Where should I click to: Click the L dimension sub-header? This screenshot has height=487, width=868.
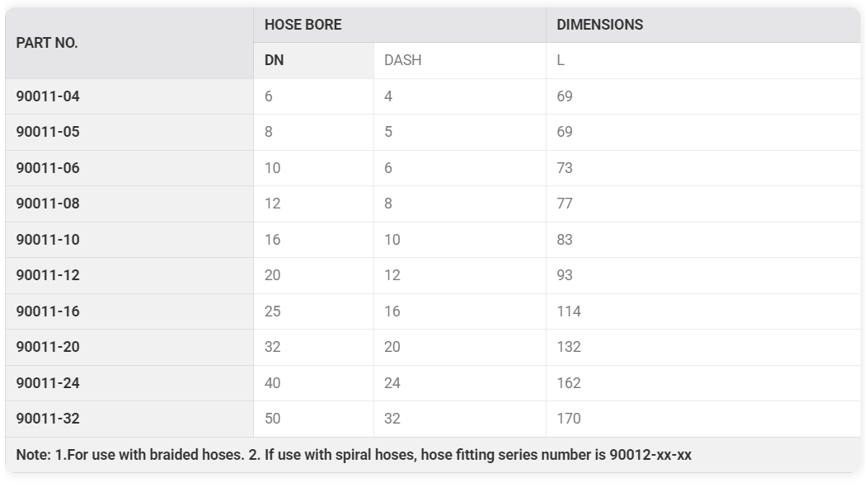tap(703, 60)
